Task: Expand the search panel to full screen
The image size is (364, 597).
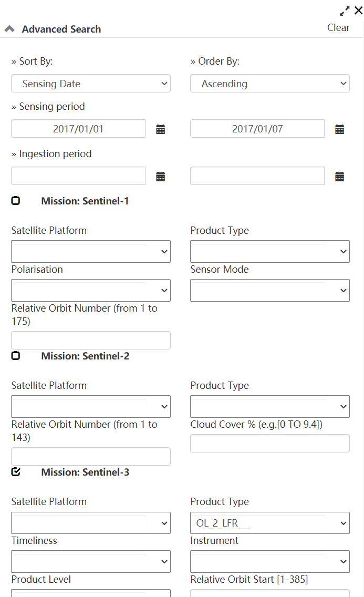Action: click(345, 11)
